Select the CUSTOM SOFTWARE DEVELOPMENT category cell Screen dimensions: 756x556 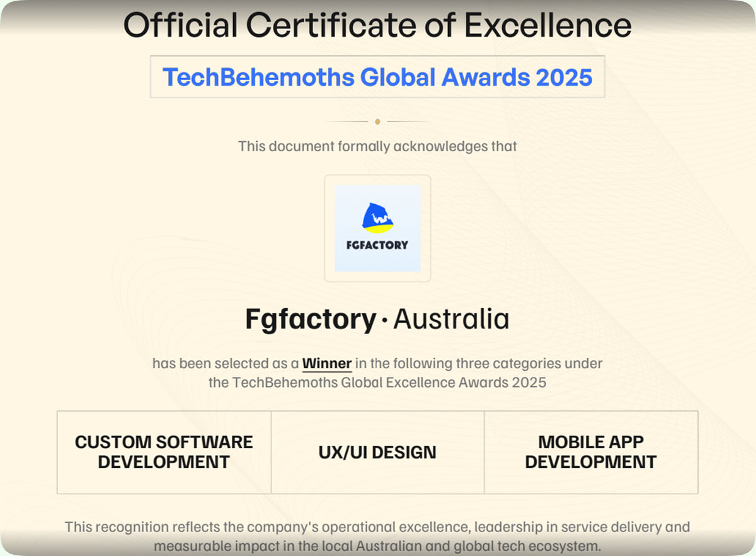pos(163,451)
